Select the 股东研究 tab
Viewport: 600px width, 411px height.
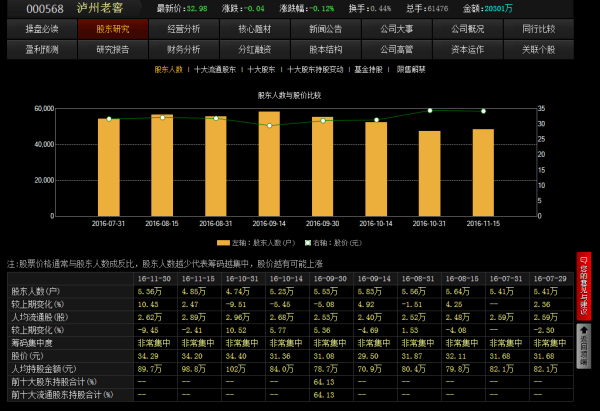113,29
